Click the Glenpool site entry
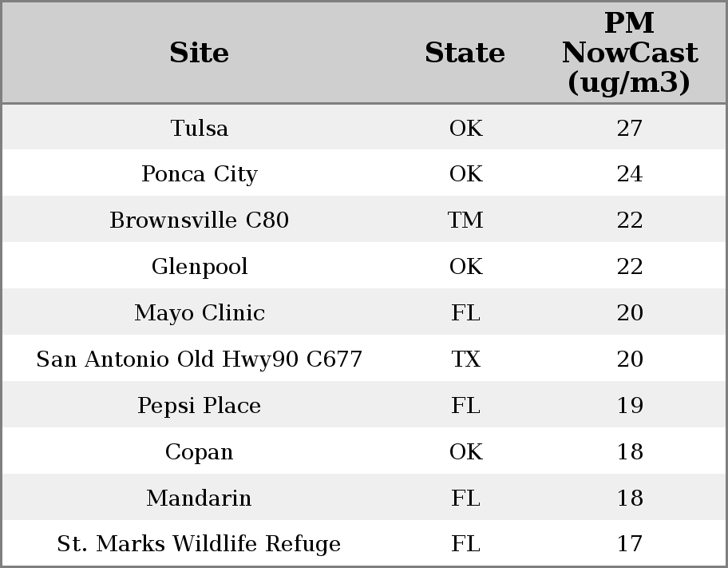Image resolution: width=728 pixels, height=568 pixels. pos(200,267)
